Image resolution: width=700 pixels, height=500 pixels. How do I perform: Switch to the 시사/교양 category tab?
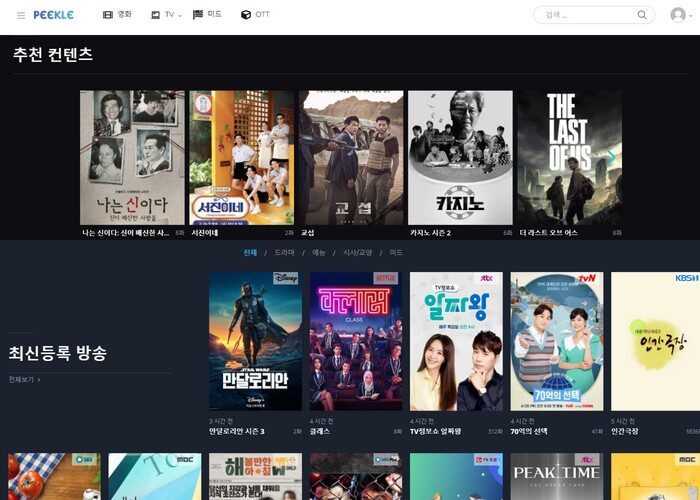point(358,252)
